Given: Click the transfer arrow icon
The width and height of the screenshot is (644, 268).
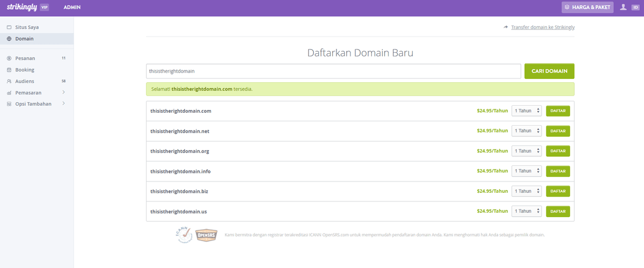Looking at the screenshot, I should point(506,27).
